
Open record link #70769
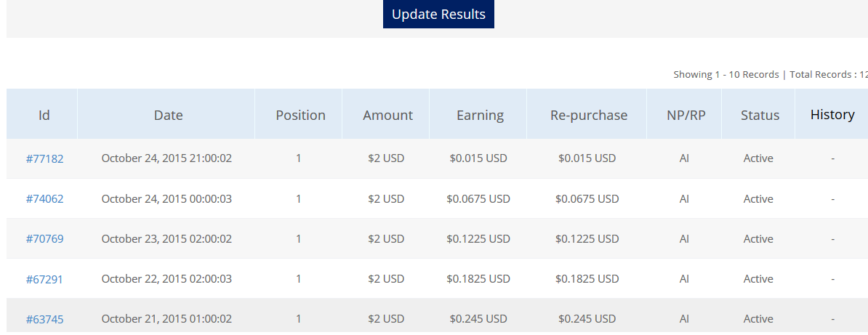click(44, 239)
